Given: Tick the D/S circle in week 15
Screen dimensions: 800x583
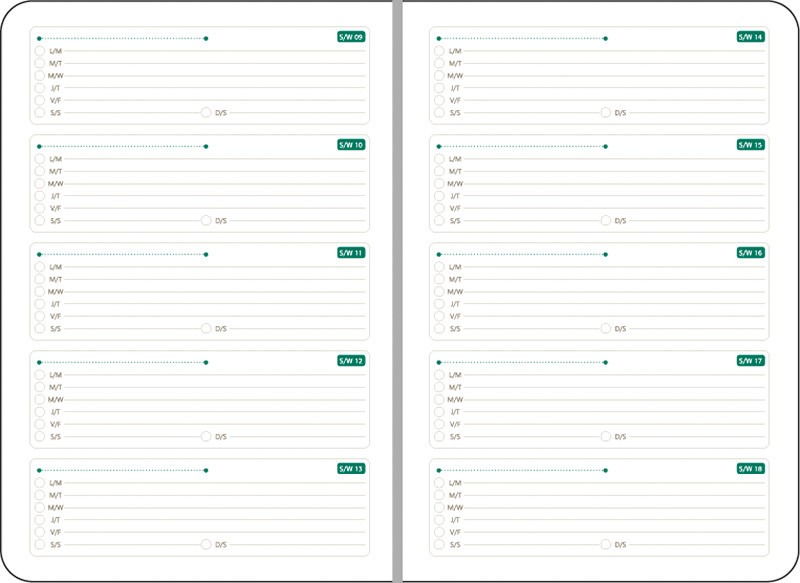Looking at the screenshot, I should (606, 220).
